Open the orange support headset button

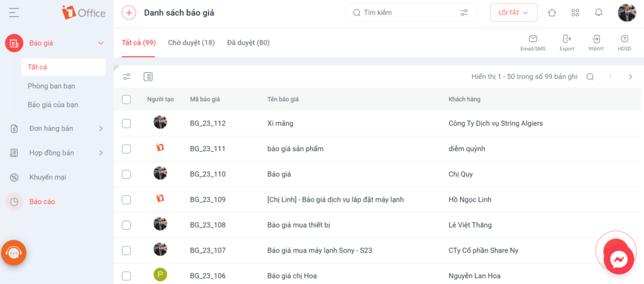click(14, 253)
